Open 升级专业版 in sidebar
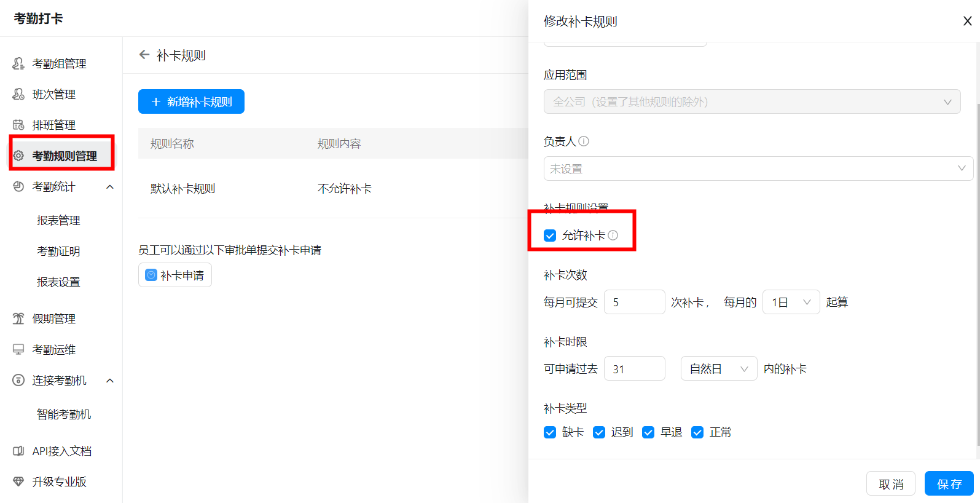The image size is (980, 503). coord(61,481)
